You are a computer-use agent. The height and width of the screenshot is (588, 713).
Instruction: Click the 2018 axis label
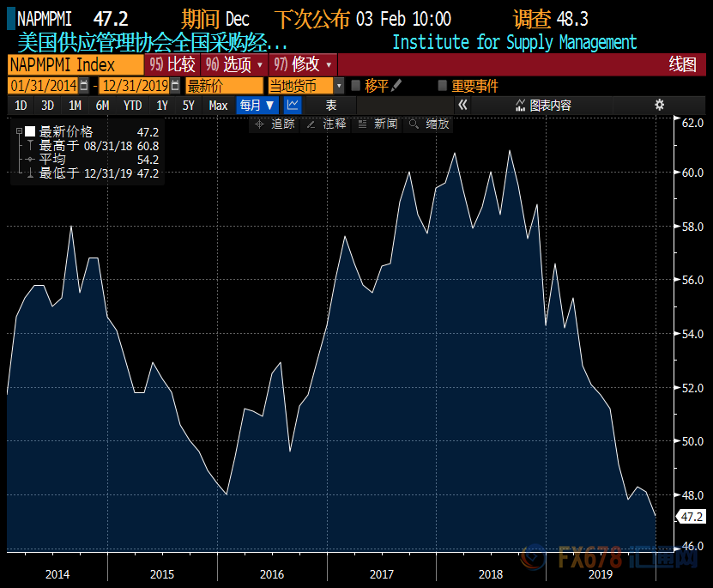tap(491, 574)
